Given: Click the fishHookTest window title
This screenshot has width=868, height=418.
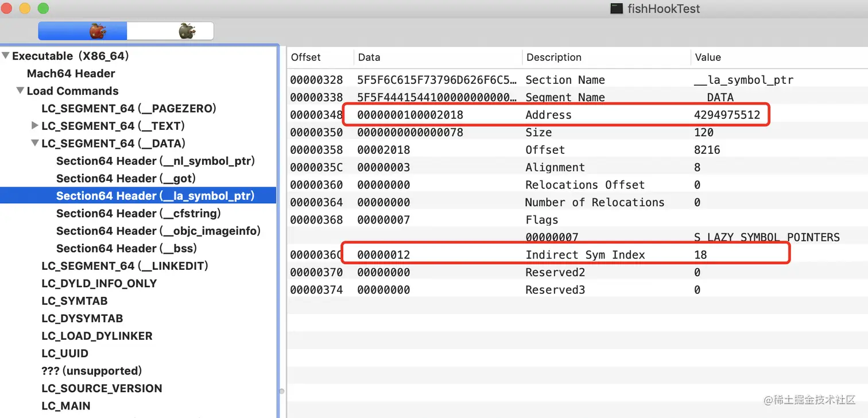Looking at the screenshot, I should (x=664, y=9).
